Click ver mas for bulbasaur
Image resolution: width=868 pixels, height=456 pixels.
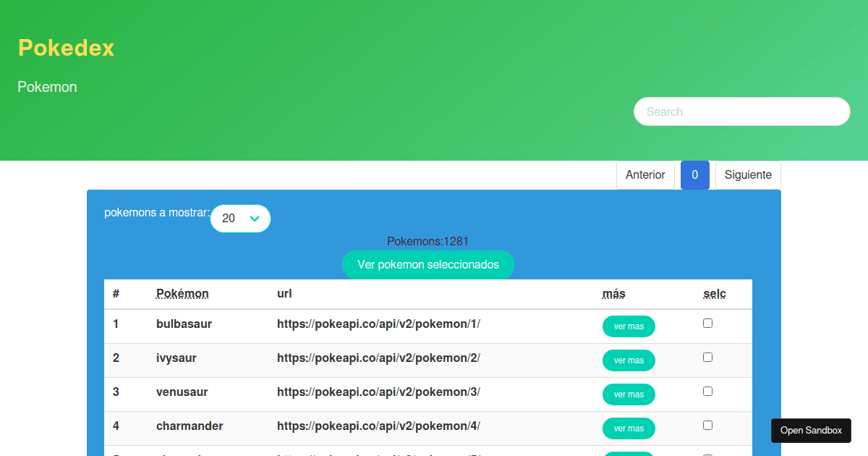[x=629, y=326]
